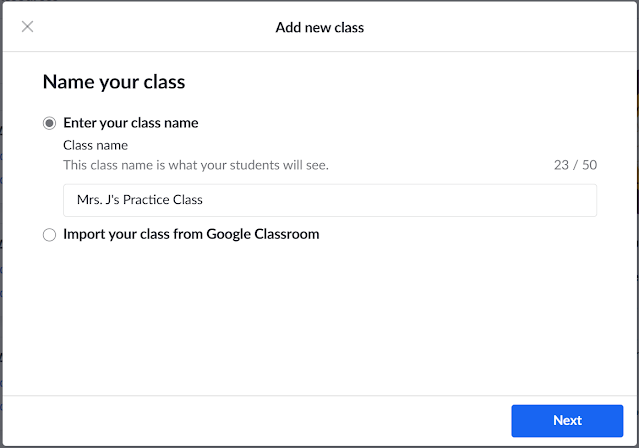Screen dimensions: 639x448
Task: Click the blank area below the import option
Action: 320,320
